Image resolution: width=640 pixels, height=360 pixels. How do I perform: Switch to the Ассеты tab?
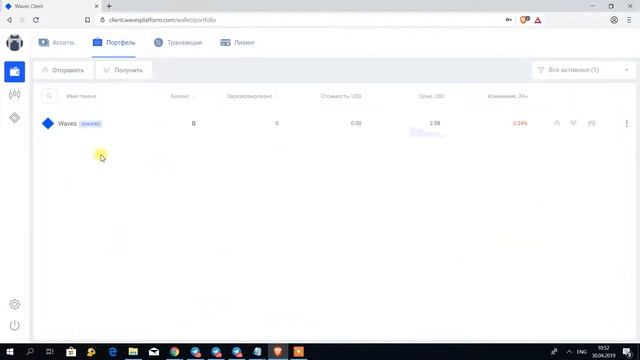[x=56, y=42]
